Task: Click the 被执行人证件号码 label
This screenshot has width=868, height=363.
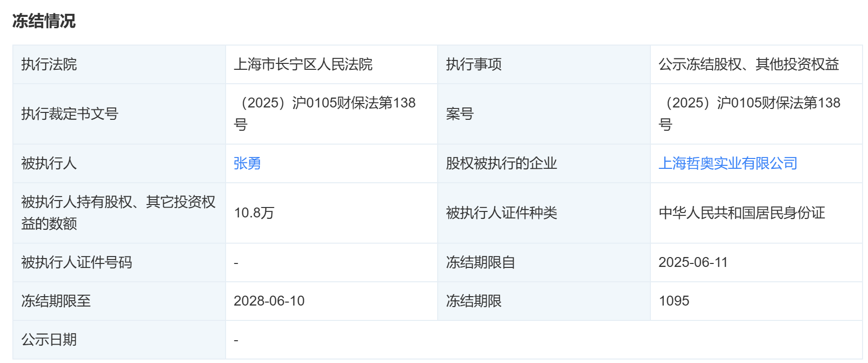Action: tap(76, 262)
